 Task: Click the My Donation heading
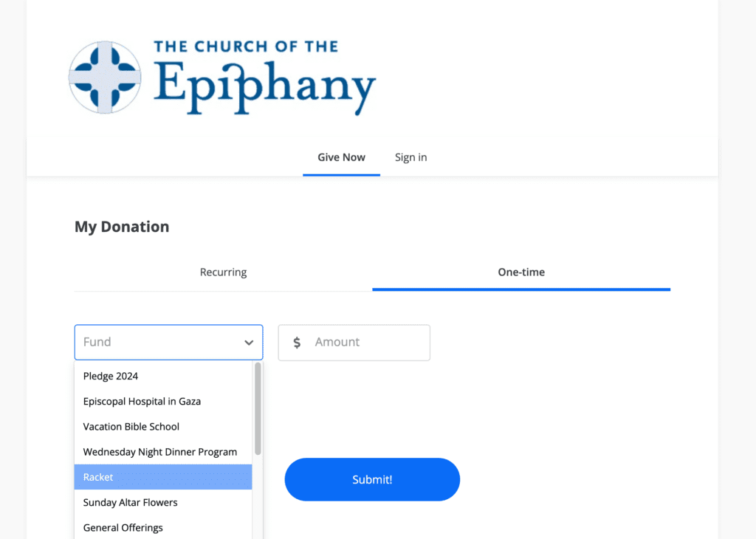point(122,227)
